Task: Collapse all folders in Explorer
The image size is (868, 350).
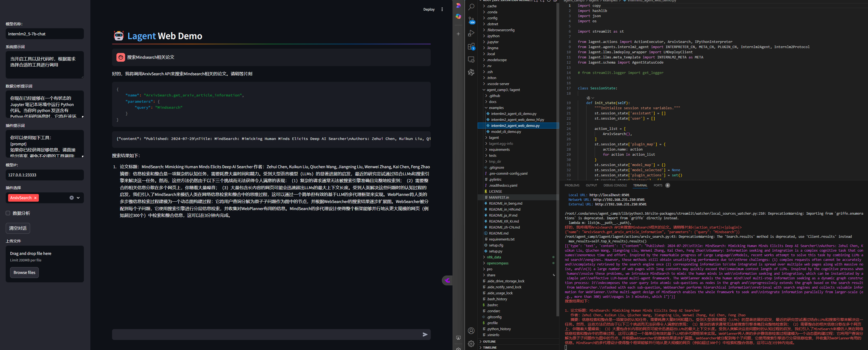Action: click(x=555, y=1)
